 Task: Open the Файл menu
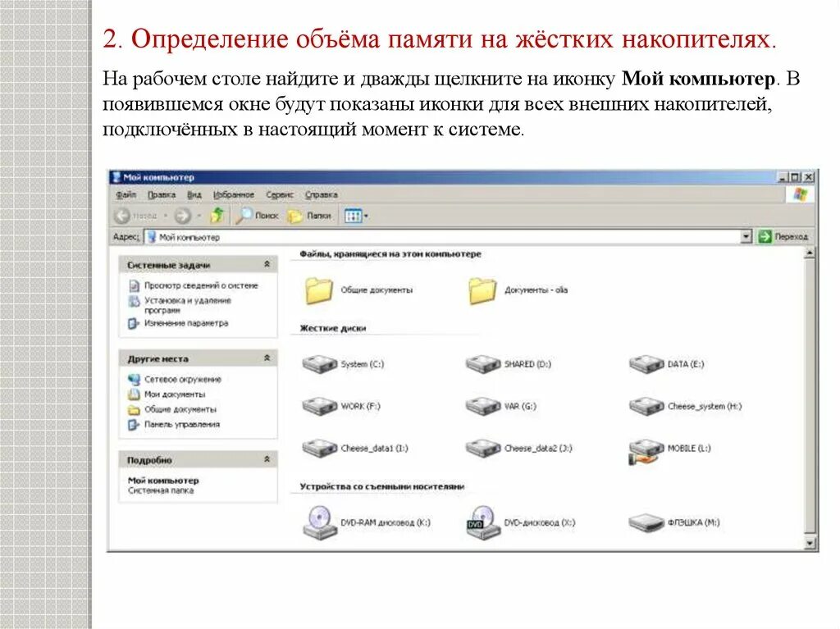coord(126,194)
